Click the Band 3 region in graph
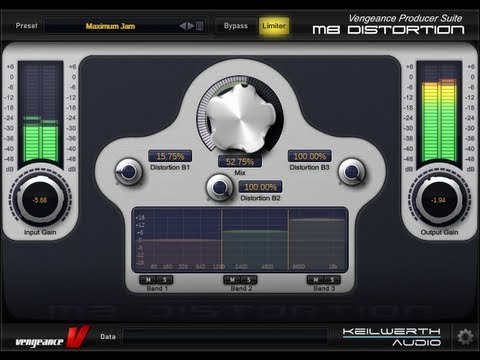The image size is (480, 360). pyautogui.click(x=317, y=243)
